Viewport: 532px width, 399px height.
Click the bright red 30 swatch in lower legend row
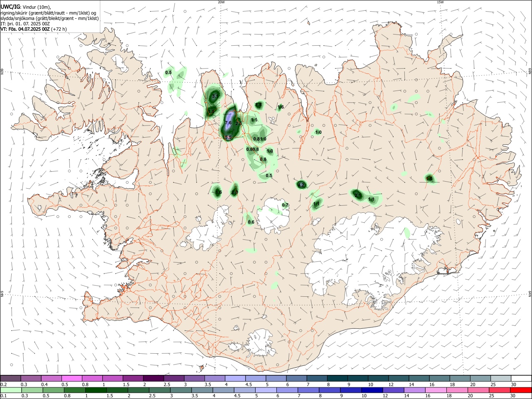(x=521, y=390)
